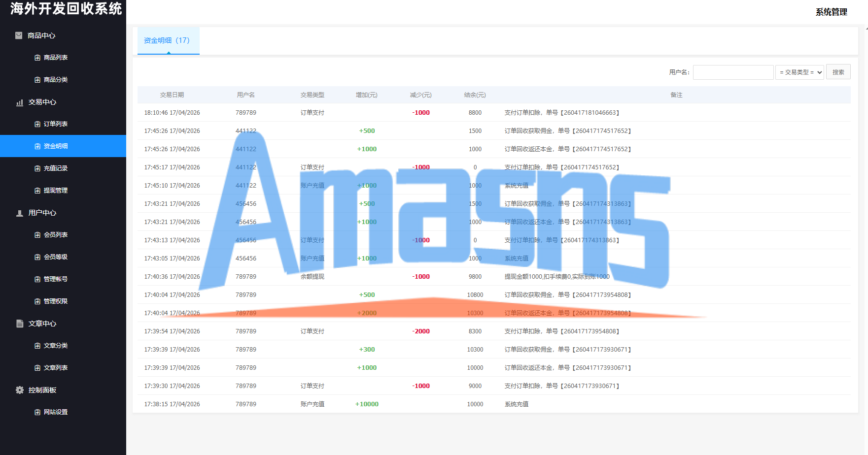
Task: Click the 结余(元) column header
Action: [475, 95]
